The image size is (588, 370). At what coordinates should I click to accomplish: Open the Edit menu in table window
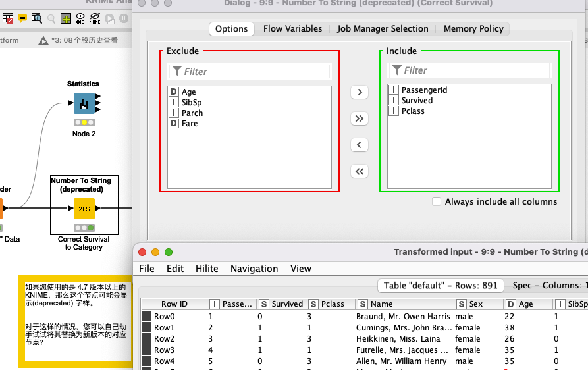175,269
